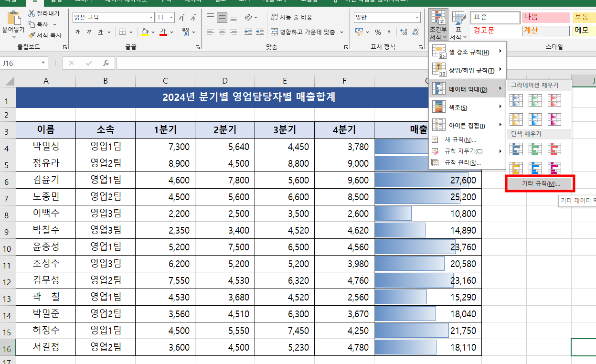The height and width of the screenshot is (364, 596).
Task: Choose the orange solid fill data bar
Action: point(516,168)
